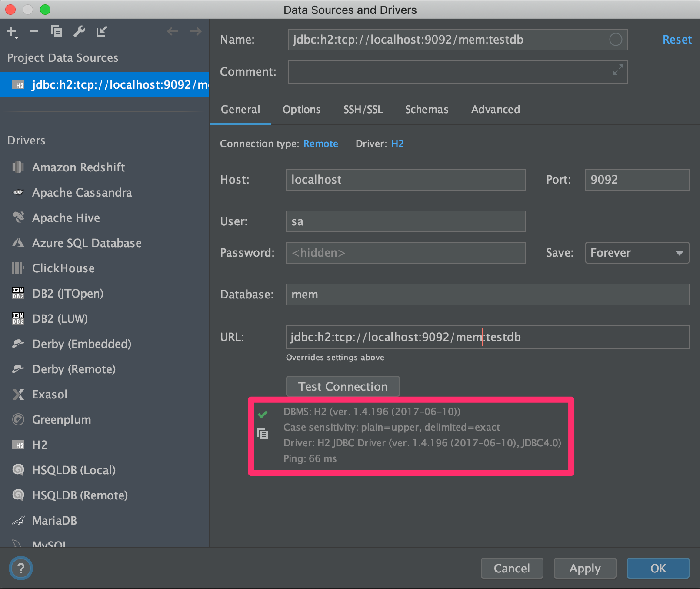The width and height of the screenshot is (700, 589).
Task: Click the Apache Cassandra eye icon
Action: click(18, 192)
